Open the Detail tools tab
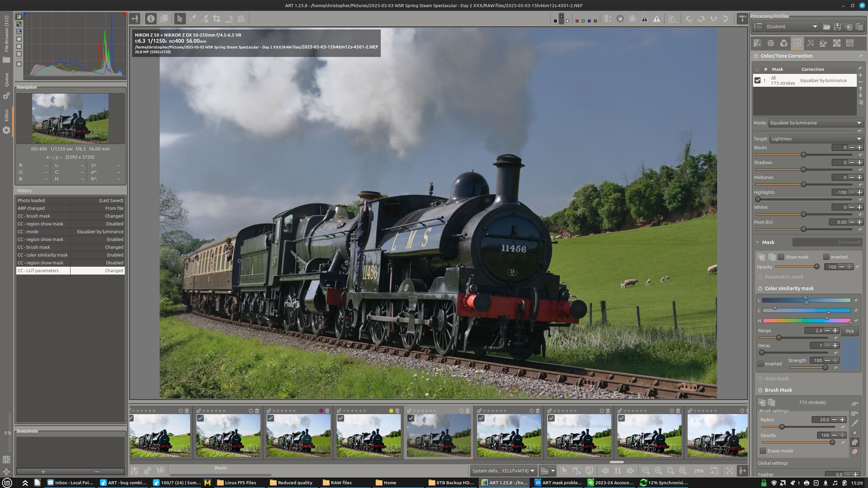The image size is (868, 488). [x=771, y=43]
